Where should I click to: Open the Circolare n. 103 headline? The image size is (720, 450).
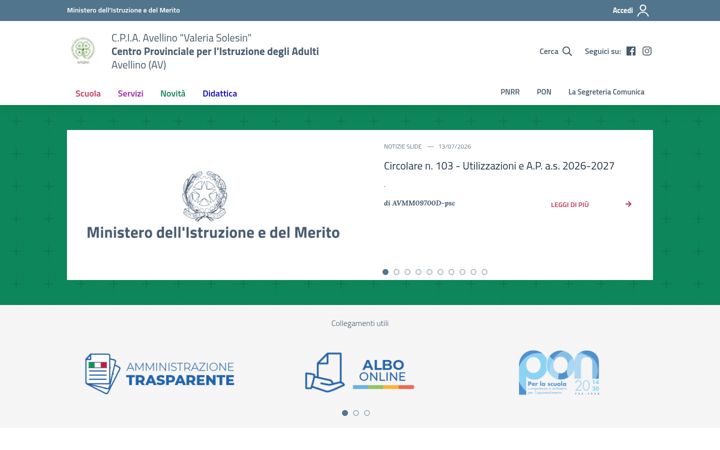[499, 166]
